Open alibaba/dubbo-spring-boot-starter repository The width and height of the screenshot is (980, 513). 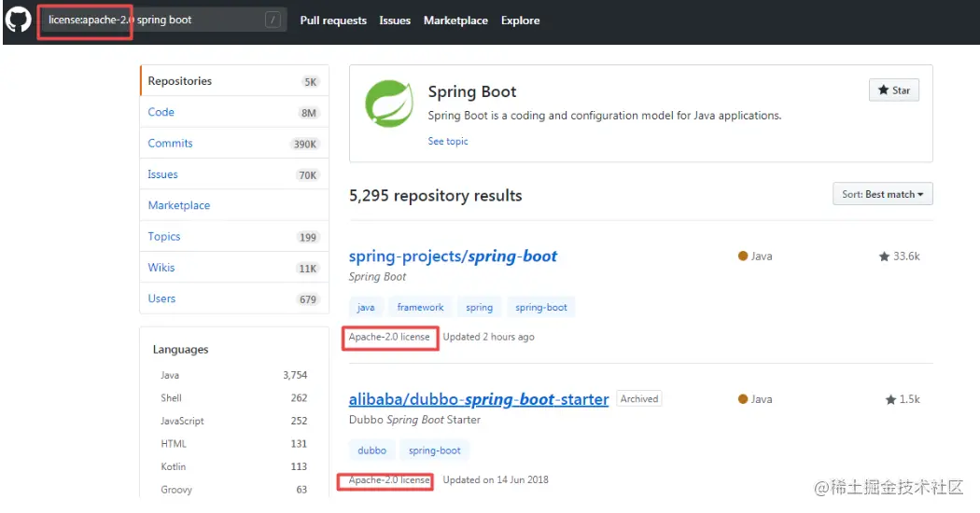coord(479,399)
